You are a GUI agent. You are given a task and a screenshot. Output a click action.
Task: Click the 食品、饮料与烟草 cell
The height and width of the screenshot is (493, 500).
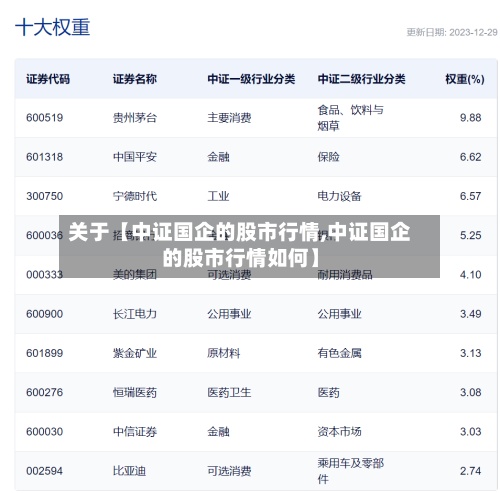[350, 118]
